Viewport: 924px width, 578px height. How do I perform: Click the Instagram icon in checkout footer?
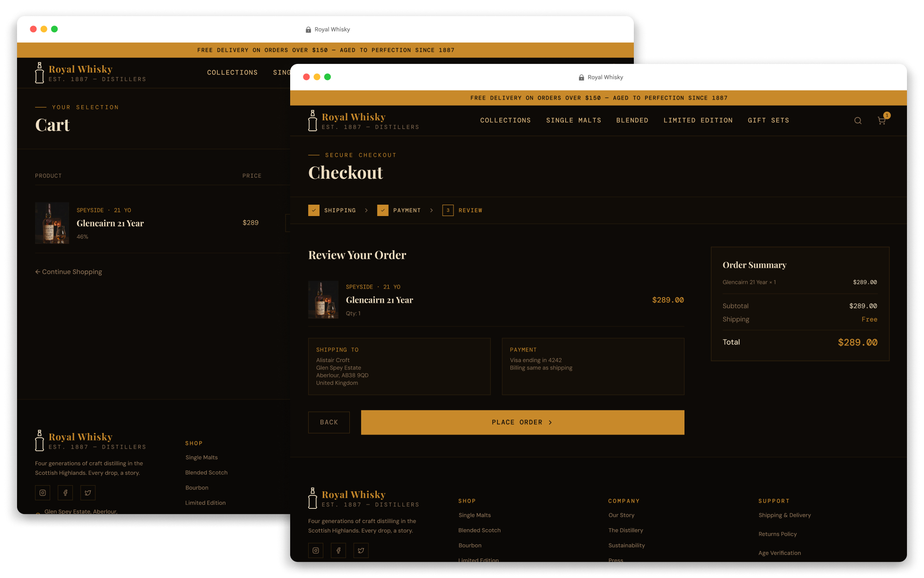pyautogui.click(x=316, y=551)
